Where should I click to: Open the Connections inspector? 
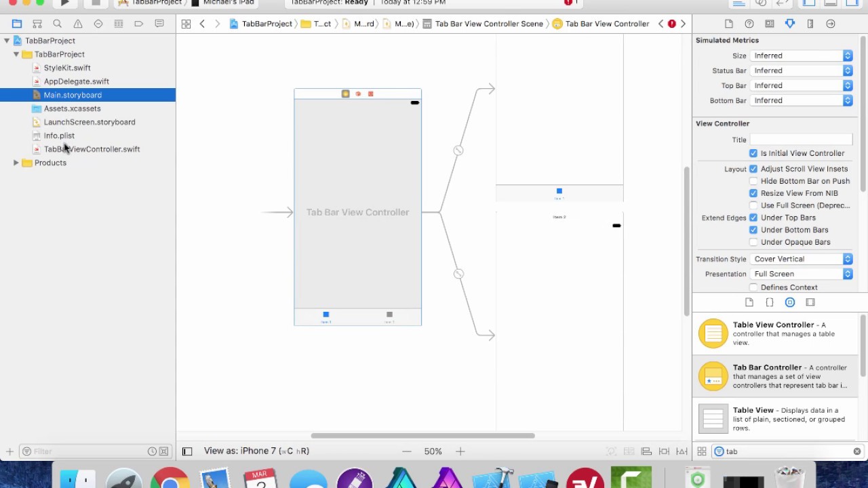(830, 24)
